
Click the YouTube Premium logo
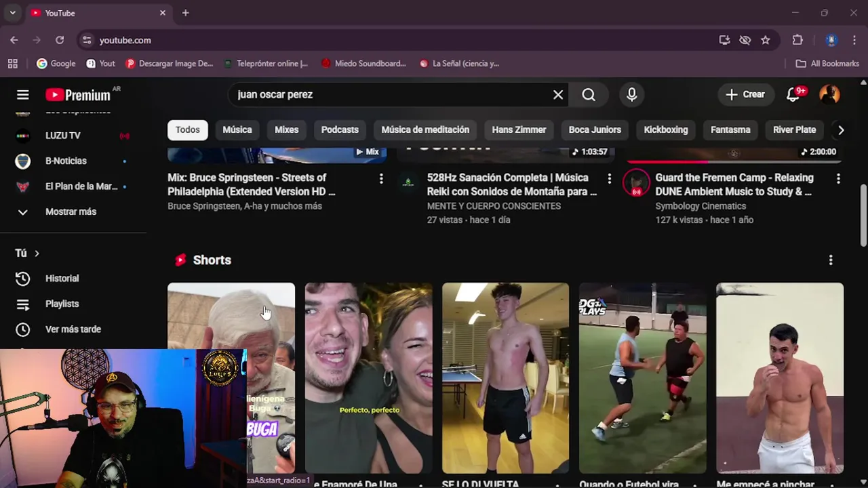coord(78,95)
